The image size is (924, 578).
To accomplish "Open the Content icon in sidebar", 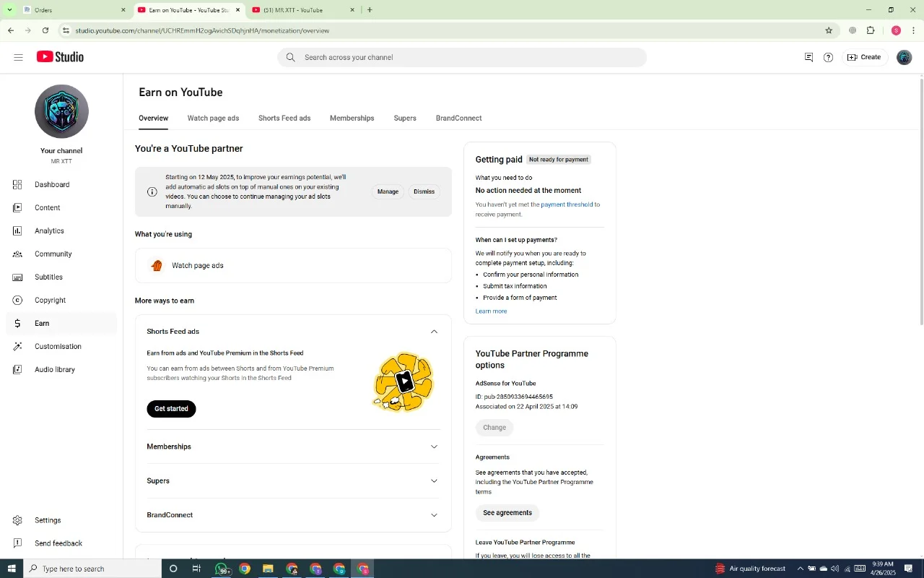I will (17, 208).
